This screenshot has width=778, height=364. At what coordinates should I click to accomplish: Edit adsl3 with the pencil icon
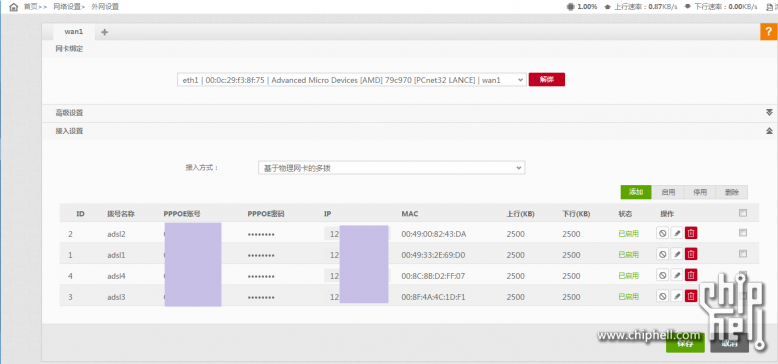click(676, 296)
